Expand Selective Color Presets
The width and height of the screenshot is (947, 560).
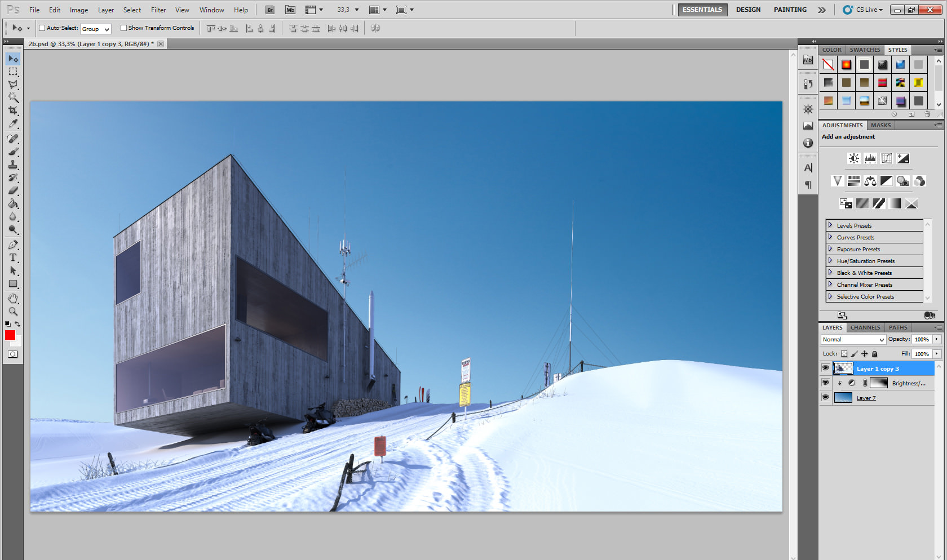point(830,296)
